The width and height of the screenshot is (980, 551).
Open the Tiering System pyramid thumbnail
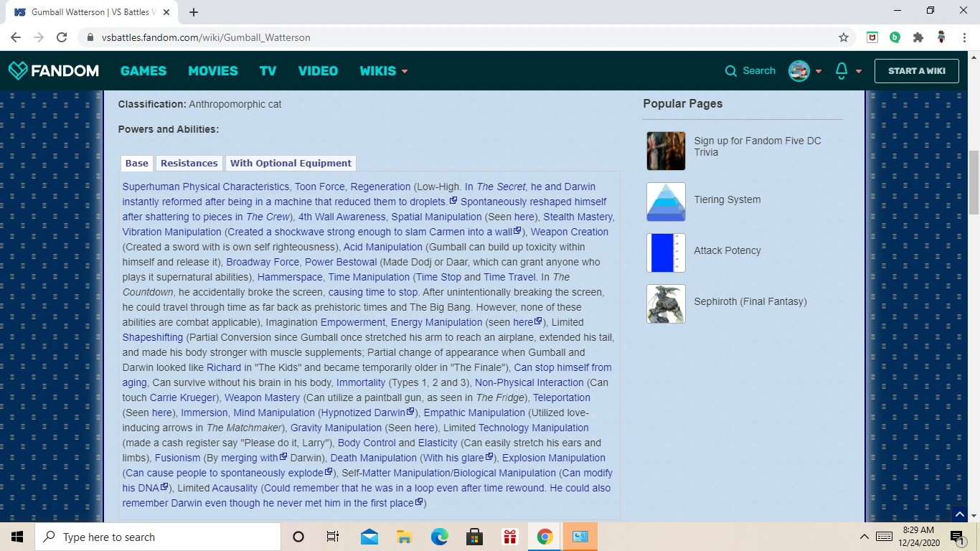click(666, 202)
